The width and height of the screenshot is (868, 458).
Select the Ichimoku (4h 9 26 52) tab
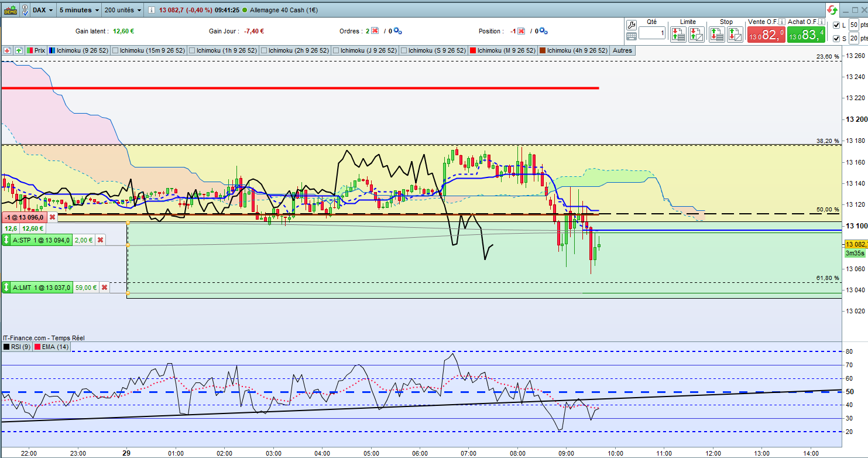click(574, 51)
